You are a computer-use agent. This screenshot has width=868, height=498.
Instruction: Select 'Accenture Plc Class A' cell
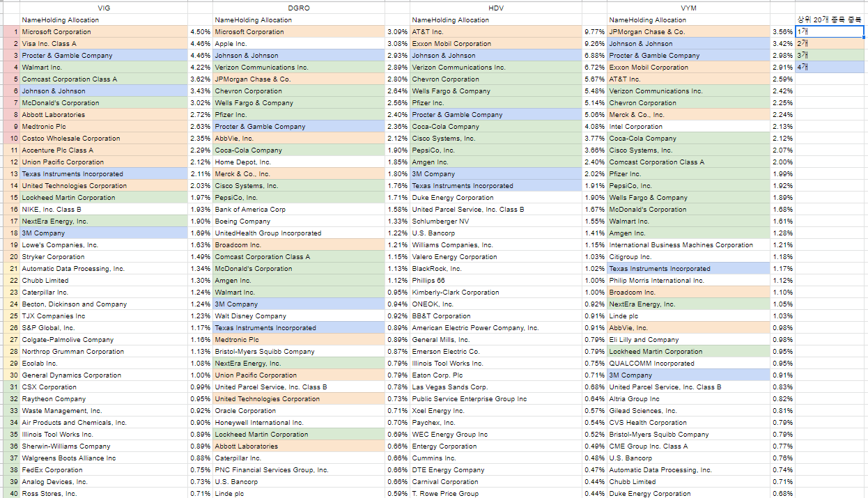click(104, 150)
